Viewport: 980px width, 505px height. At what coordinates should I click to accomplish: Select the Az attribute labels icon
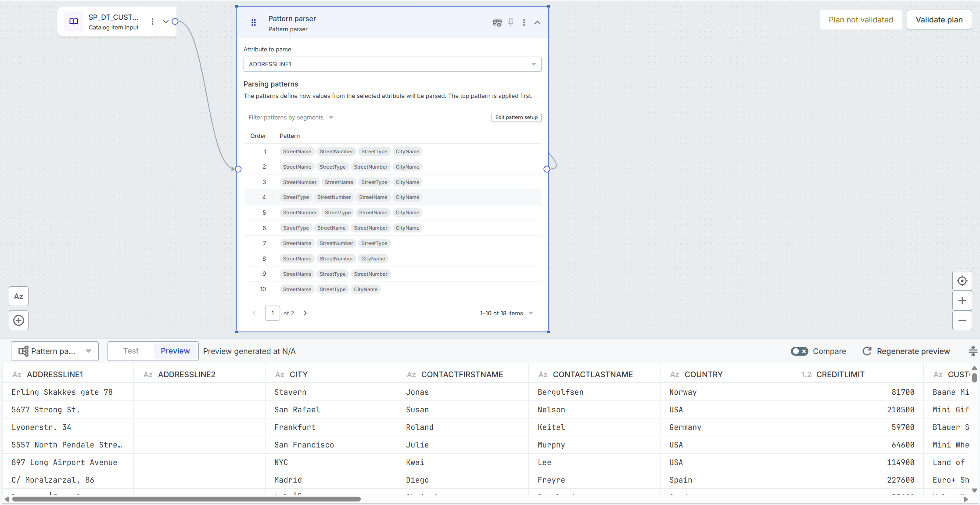18,296
